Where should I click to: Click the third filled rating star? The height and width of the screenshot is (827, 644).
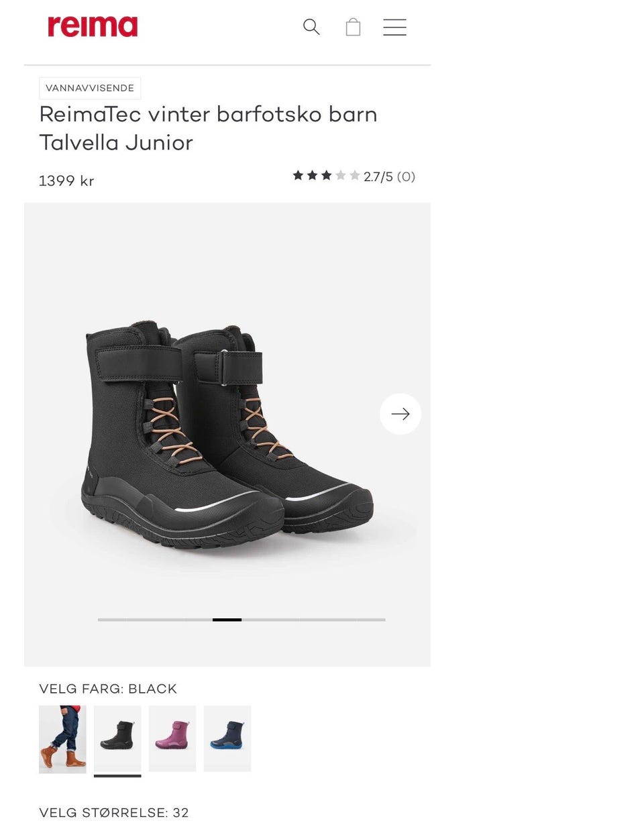(x=327, y=176)
